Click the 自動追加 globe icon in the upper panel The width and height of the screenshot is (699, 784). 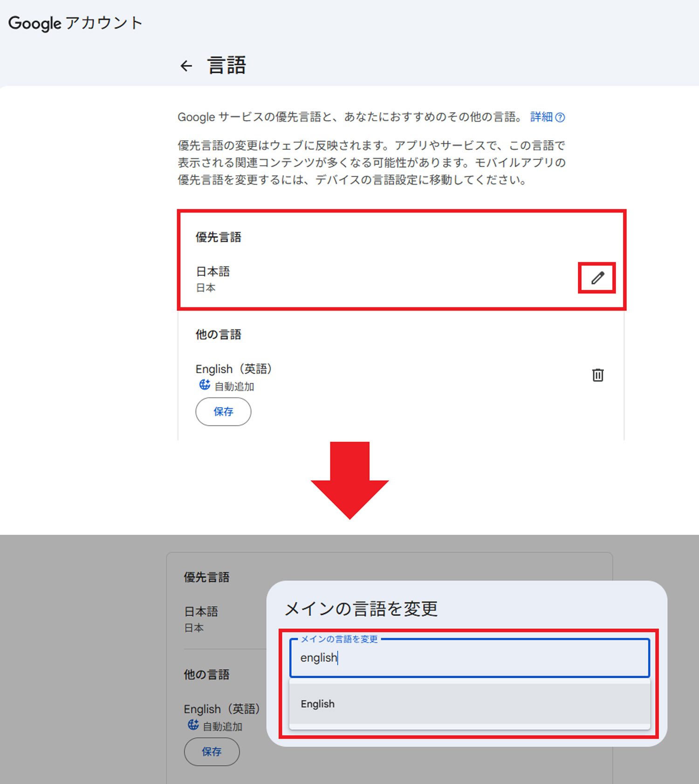(x=205, y=385)
